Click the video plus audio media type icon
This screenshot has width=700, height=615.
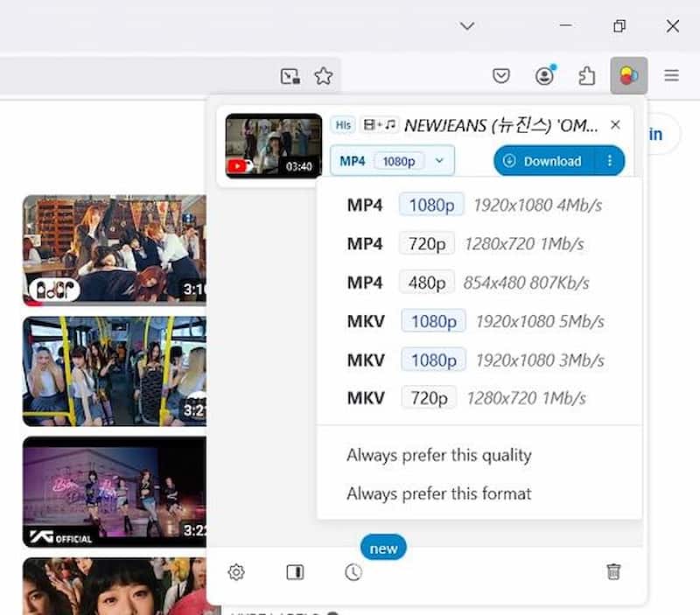pyautogui.click(x=380, y=124)
